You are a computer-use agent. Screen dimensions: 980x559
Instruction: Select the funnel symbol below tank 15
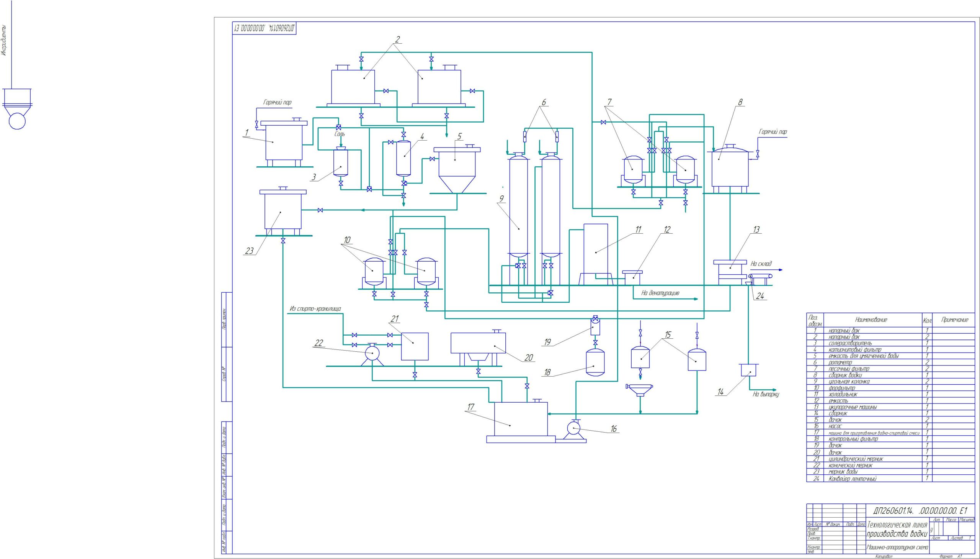coord(640,390)
